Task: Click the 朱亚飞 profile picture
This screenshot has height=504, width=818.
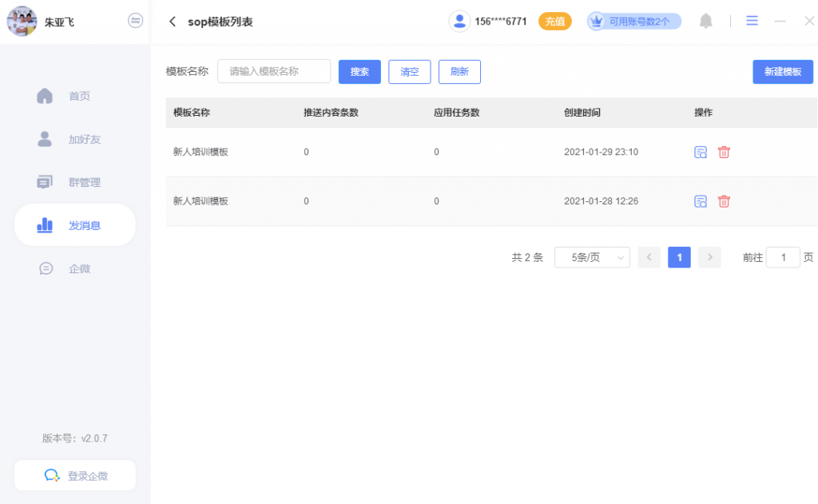Action: point(22,22)
